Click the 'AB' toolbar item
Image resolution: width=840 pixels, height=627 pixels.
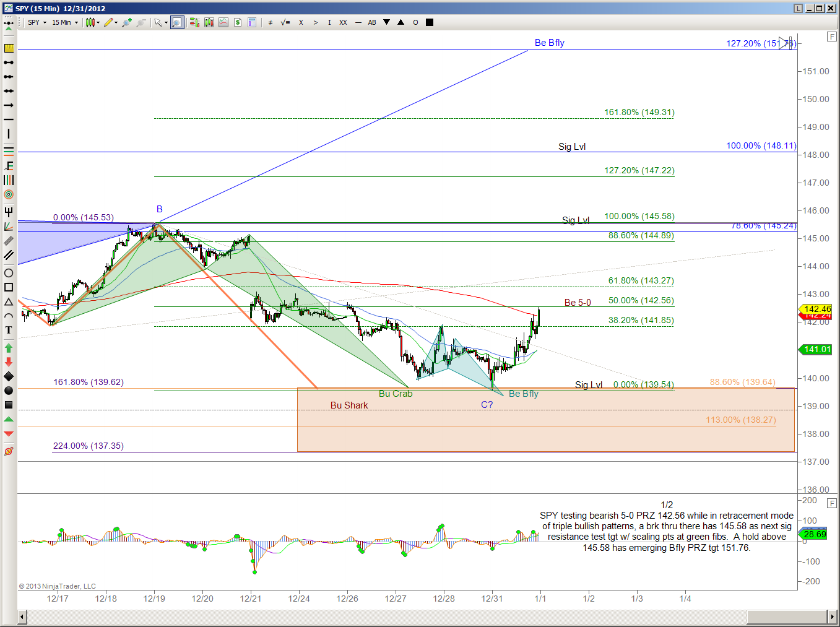click(x=372, y=22)
